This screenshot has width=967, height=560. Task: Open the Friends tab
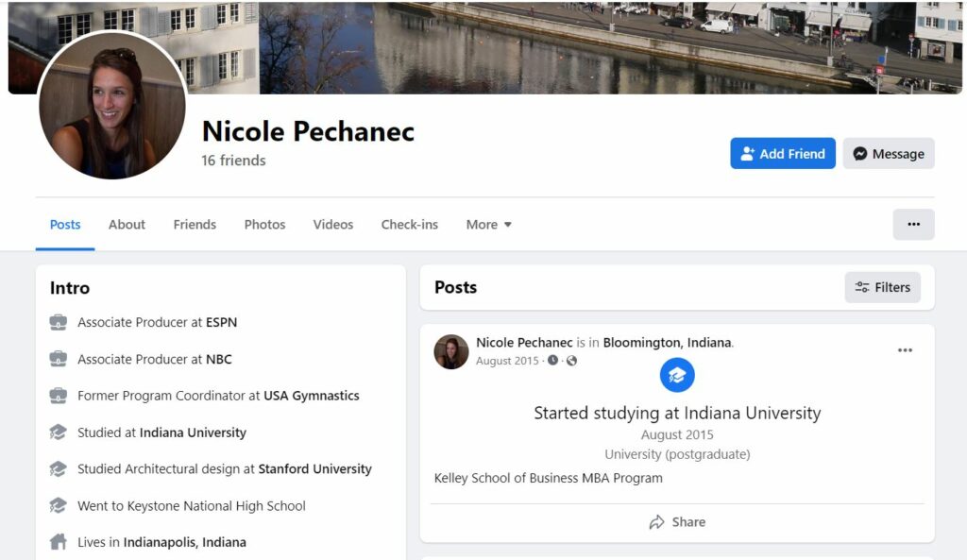click(195, 225)
